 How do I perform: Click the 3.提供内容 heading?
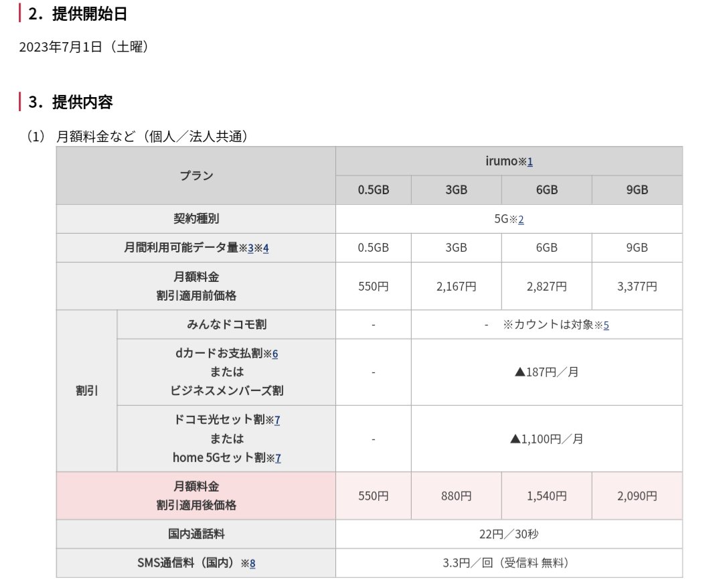(x=70, y=102)
